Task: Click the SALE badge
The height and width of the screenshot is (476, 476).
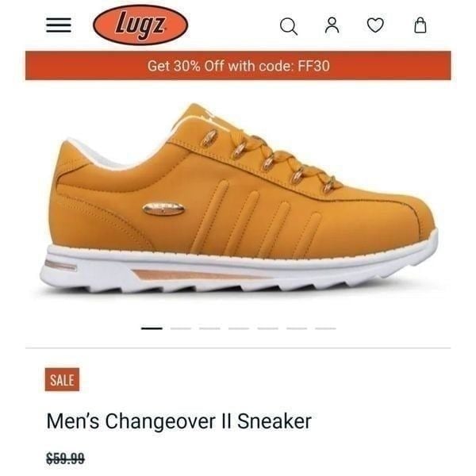Action: (x=62, y=379)
